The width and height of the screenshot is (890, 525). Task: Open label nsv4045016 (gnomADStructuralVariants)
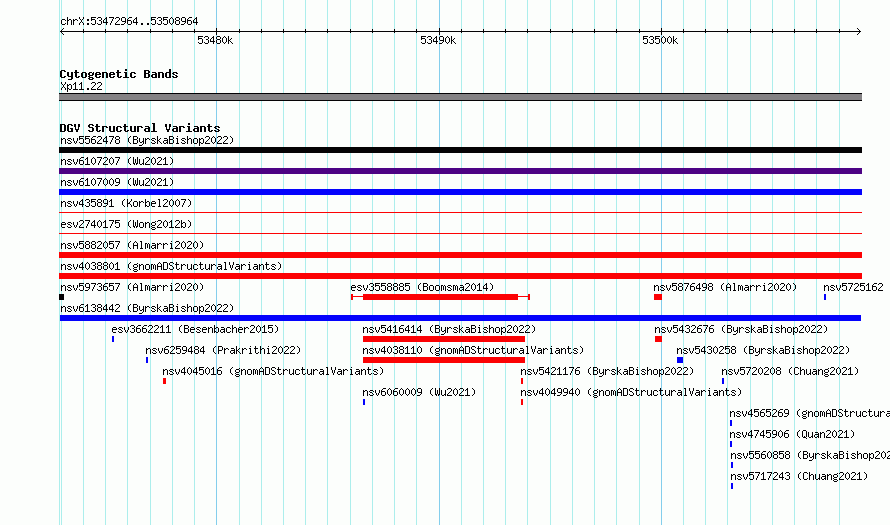[x=273, y=371]
